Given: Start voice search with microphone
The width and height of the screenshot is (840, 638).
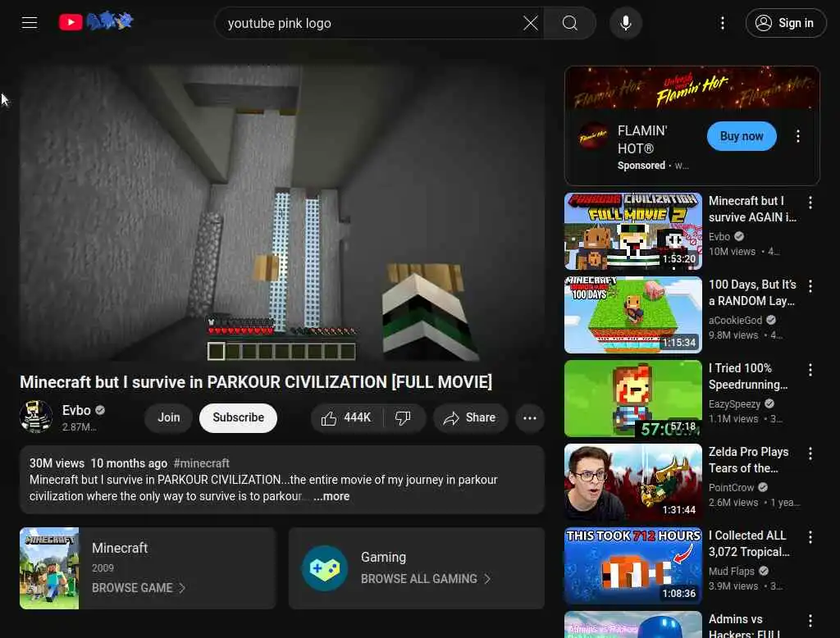Looking at the screenshot, I should (626, 23).
